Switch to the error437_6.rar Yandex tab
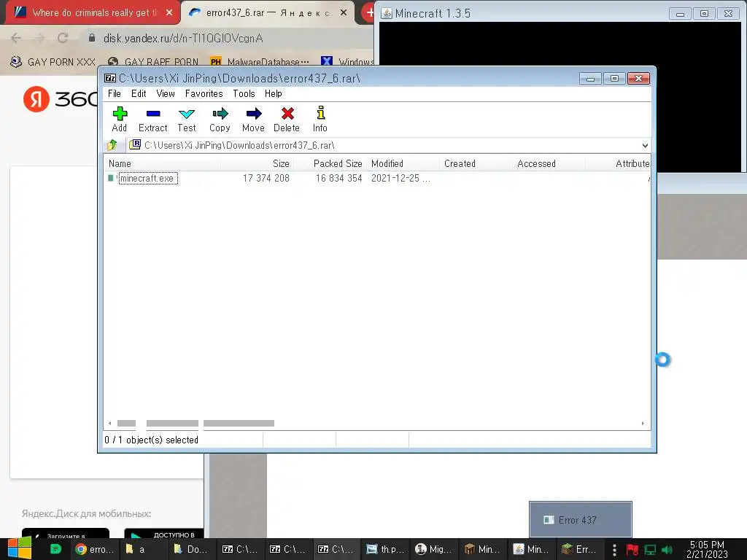The image size is (747, 560). pyautogui.click(x=268, y=12)
